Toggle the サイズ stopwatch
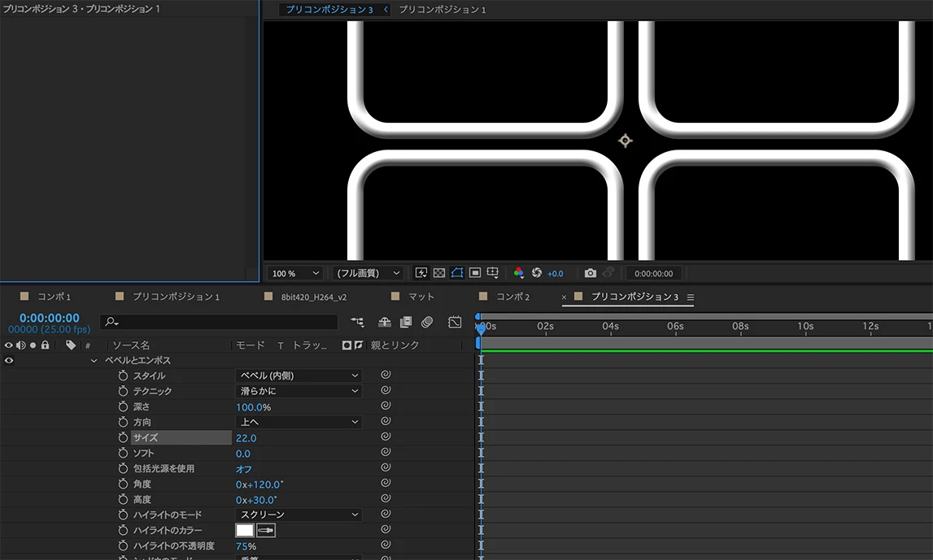 click(x=123, y=437)
